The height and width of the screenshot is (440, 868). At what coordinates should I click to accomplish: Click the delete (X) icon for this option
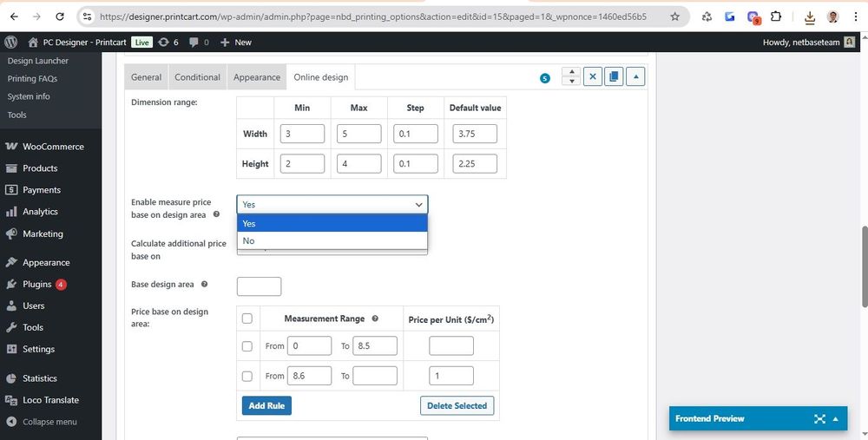593,76
